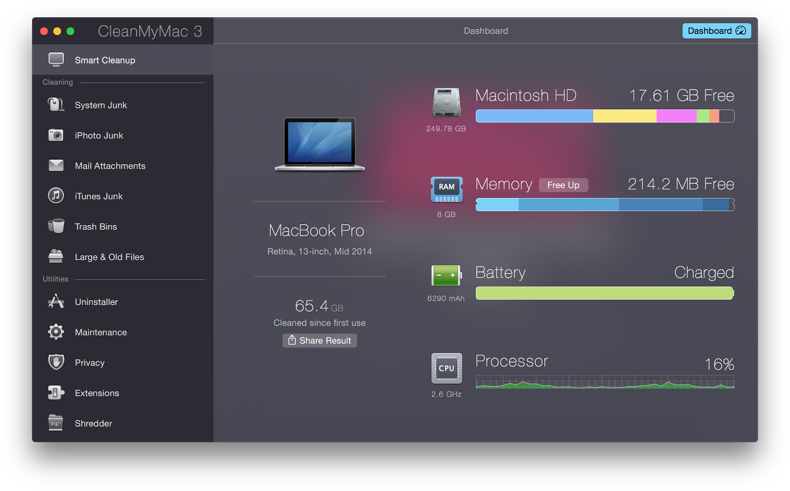
Task: Click the '16%' processor load text
Action: (x=719, y=364)
